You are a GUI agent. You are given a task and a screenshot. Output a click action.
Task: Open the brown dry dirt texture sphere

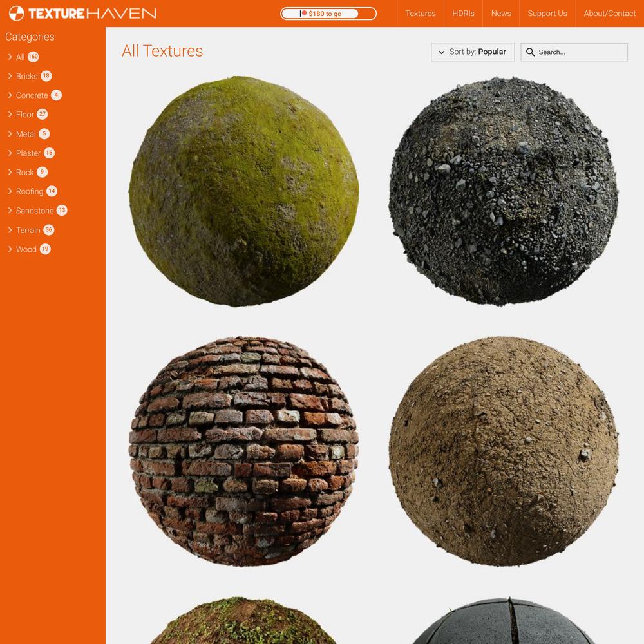coord(504,451)
